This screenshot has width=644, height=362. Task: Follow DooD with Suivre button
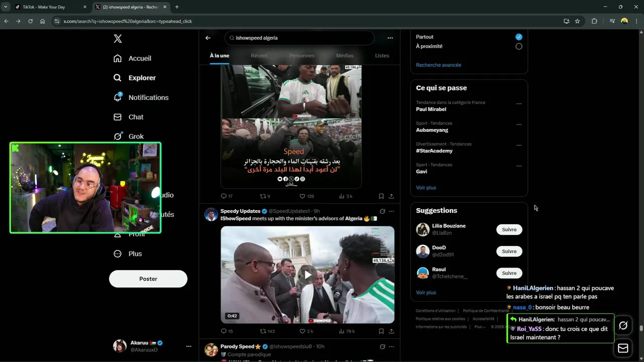tap(509, 251)
